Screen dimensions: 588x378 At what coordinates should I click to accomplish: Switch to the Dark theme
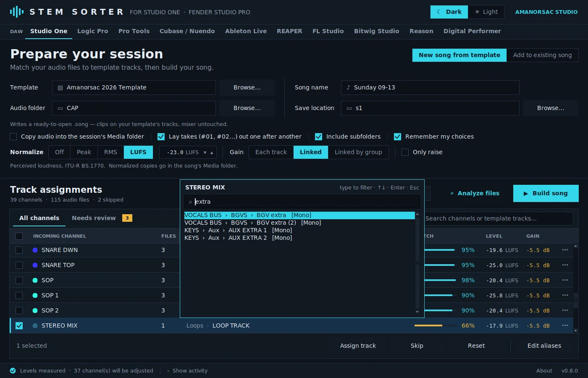[449, 12]
